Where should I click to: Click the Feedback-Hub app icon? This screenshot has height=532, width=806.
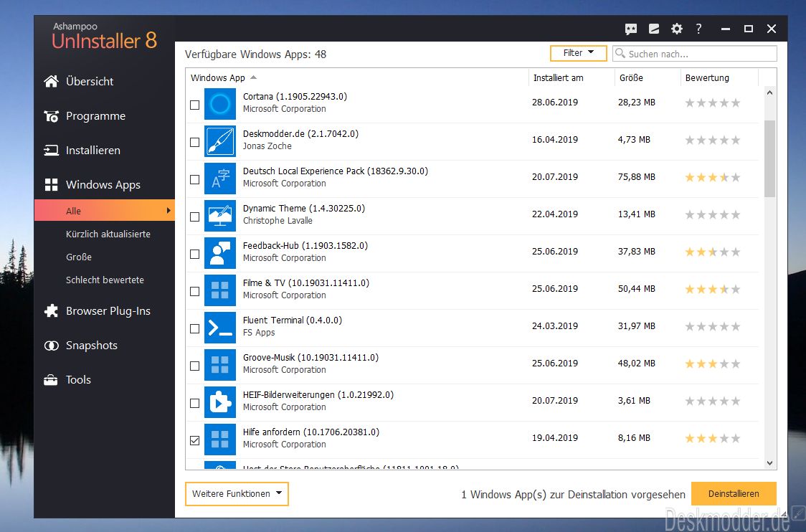pyautogui.click(x=220, y=253)
